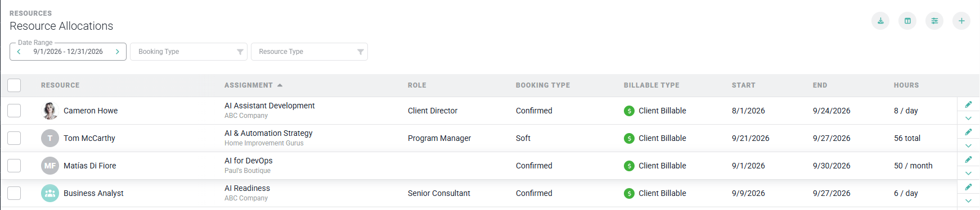Open the Booking Type filter dropdown
The width and height of the screenshot is (980, 210).
[x=188, y=52]
